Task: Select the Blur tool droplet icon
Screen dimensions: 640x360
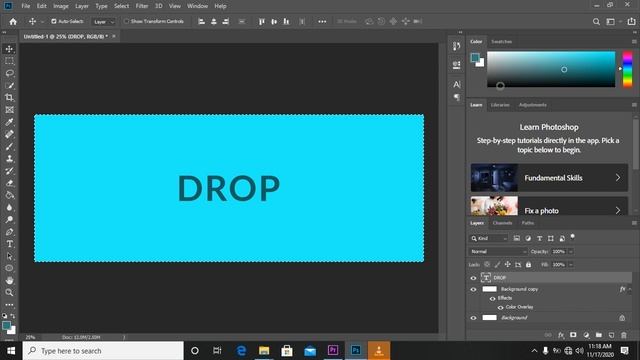Action: tap(9, 207)
